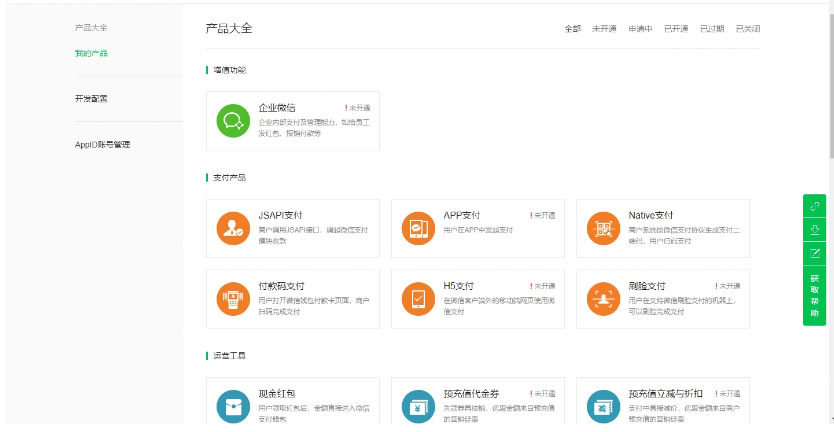The image size is (834, 432).
Task: Open AppID账号管理 in left sidebar
Action: coord(102,145)
